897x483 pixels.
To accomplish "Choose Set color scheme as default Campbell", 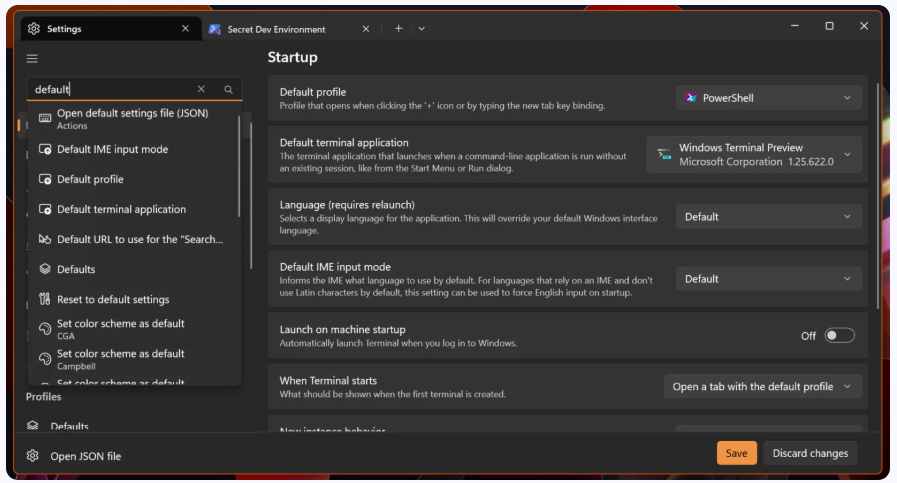I will click(x=133, y=359).
